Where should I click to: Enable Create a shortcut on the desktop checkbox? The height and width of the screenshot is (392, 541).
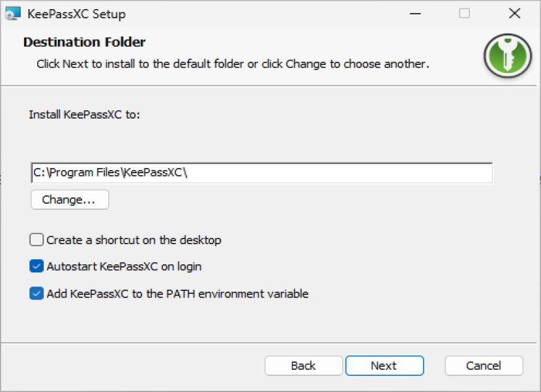(x=37, y=240)
